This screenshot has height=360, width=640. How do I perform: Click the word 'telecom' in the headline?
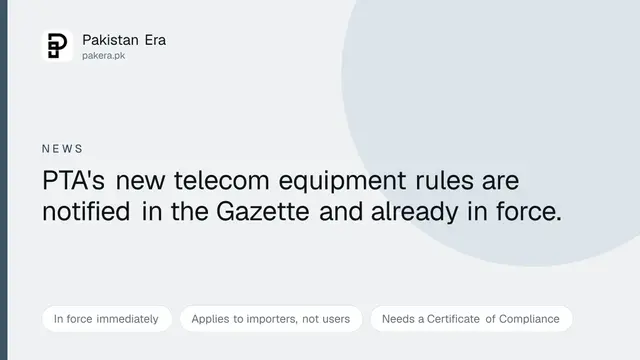pyautogui.click(x=222, y=180)
